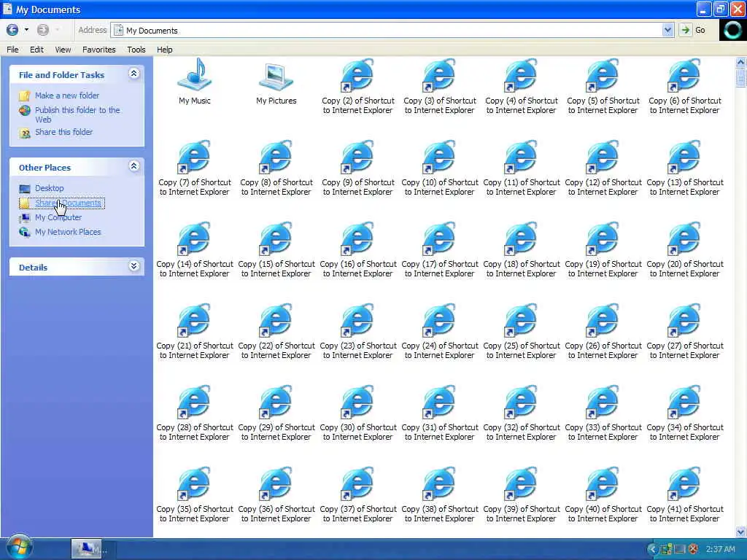
Task: Click the scrollbar down arrow
Action: click(741, 532)
